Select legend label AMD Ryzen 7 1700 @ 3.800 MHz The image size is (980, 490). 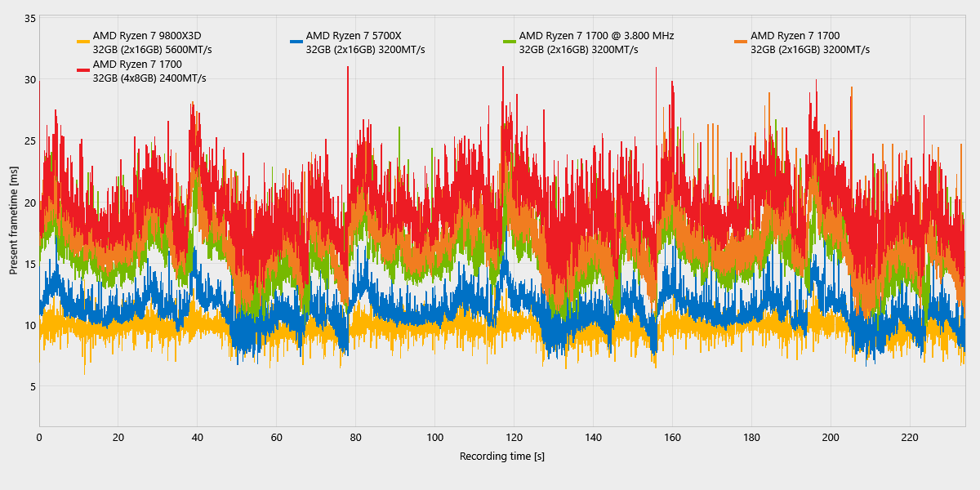coord(596,36)
